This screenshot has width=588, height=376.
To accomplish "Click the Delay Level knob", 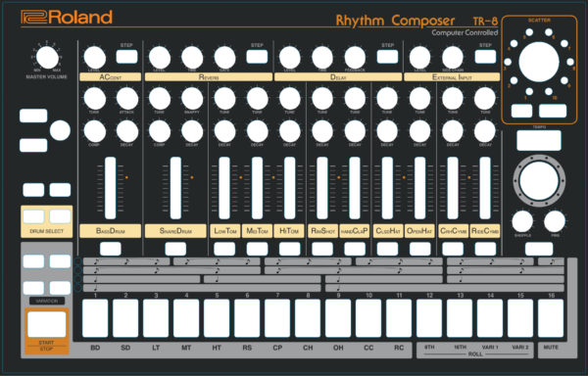I will tap(290, 58).
